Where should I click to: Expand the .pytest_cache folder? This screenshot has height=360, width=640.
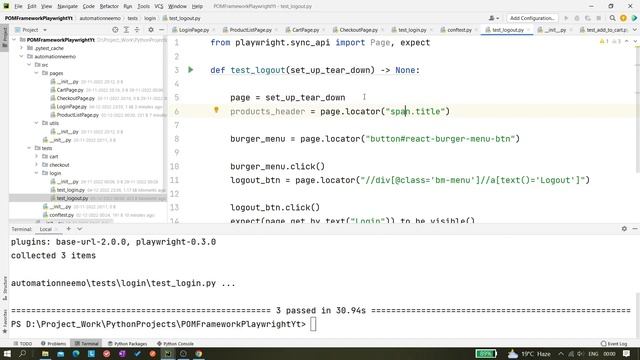(22, 48)
